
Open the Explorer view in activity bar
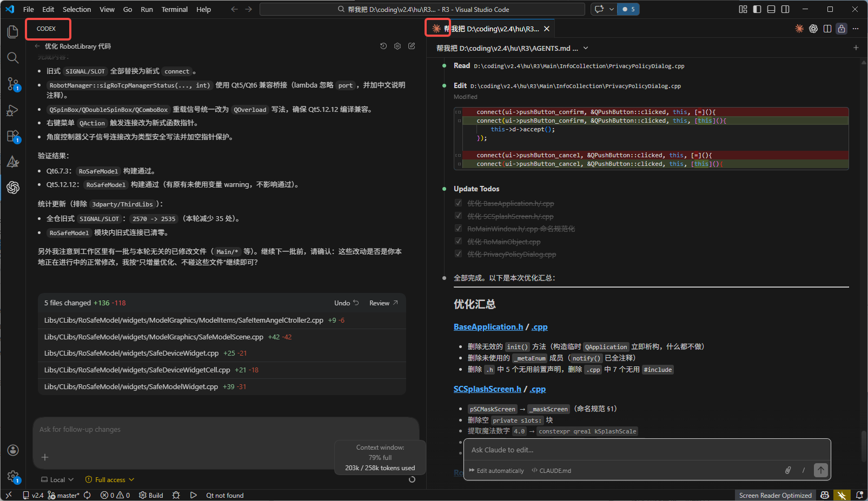13,32
